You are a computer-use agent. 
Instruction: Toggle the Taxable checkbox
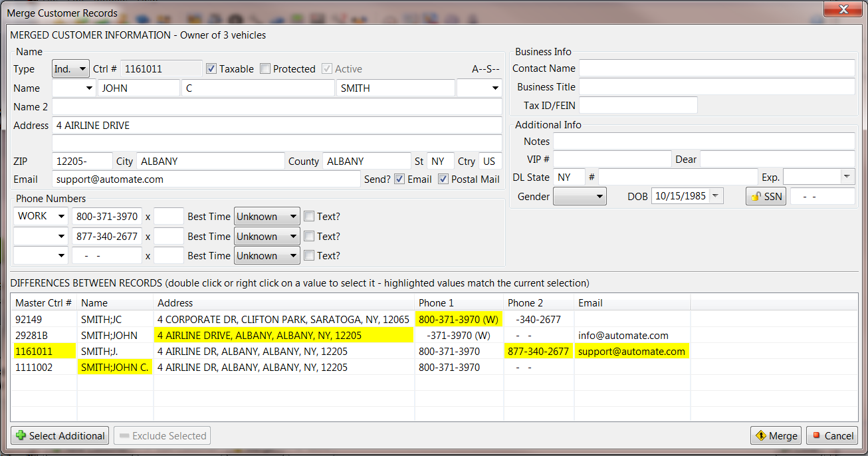pyautogui.click(x=210, y=68)
